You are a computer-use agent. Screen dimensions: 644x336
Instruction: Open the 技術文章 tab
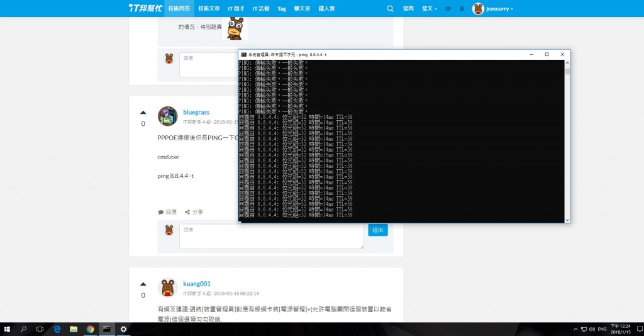209,8
